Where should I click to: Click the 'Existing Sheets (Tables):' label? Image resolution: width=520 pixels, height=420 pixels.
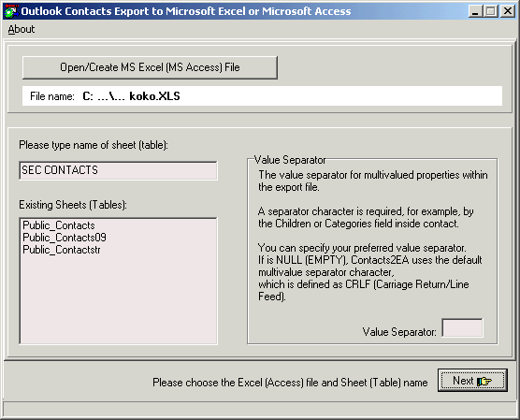pyautogui.click(x=73, y=205)
